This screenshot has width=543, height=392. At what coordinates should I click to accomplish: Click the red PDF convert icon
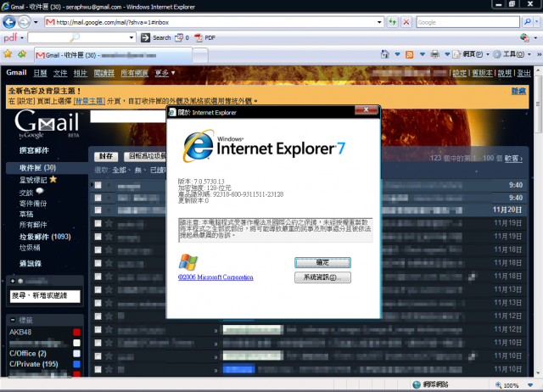[199, 37]
